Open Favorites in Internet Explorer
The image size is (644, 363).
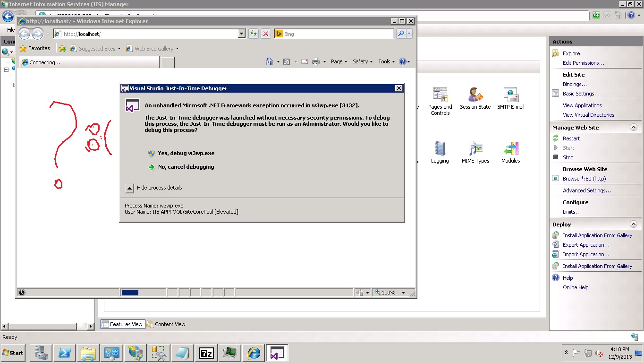pos(34,48)
